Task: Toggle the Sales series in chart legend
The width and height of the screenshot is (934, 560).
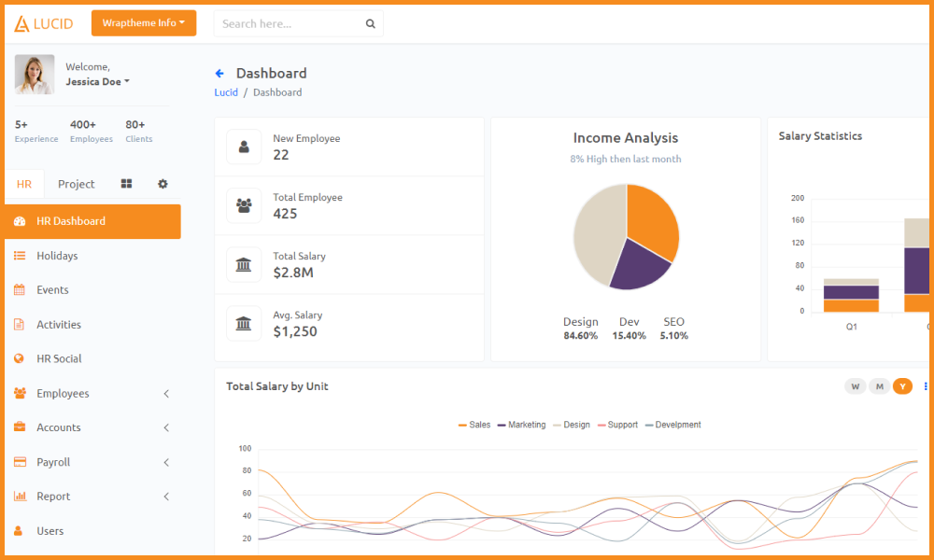Action: tap(474, 425)
